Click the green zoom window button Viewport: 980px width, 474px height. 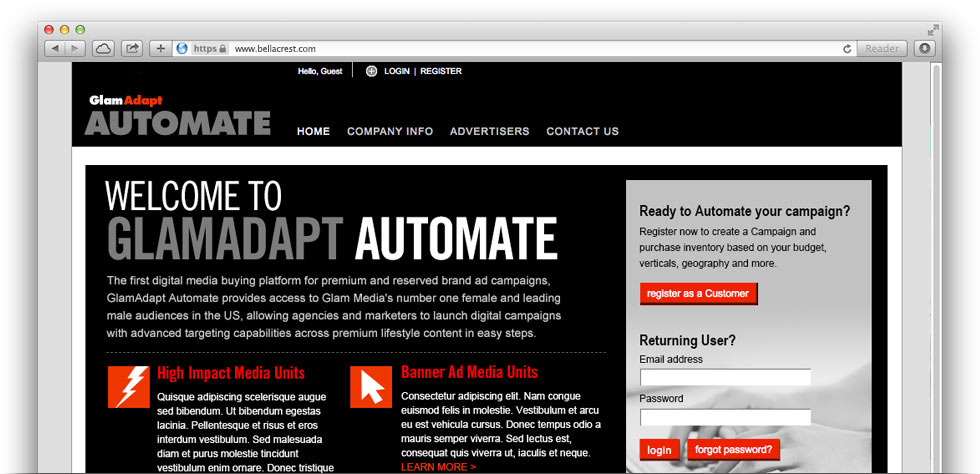[80, 29]
